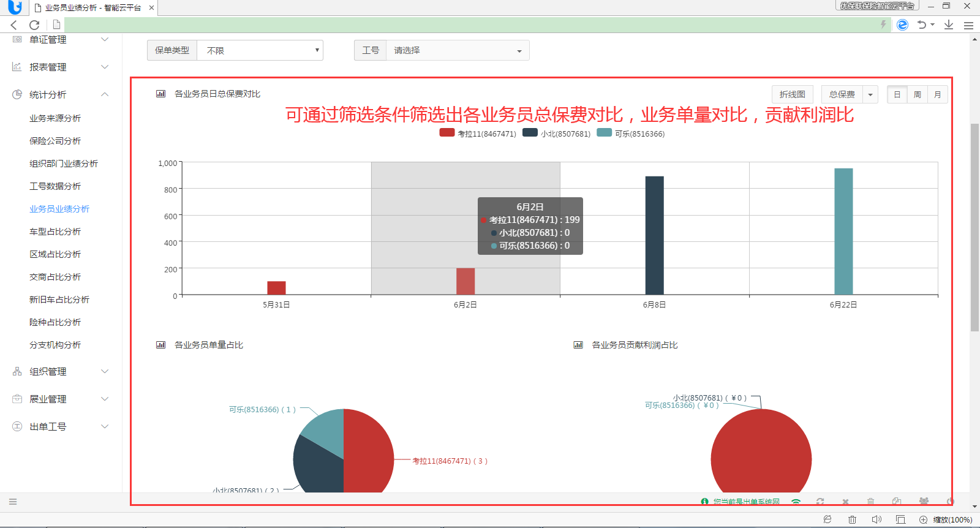
Task: Click the status bar IE compatibility icon
Action: click(827, 519)
